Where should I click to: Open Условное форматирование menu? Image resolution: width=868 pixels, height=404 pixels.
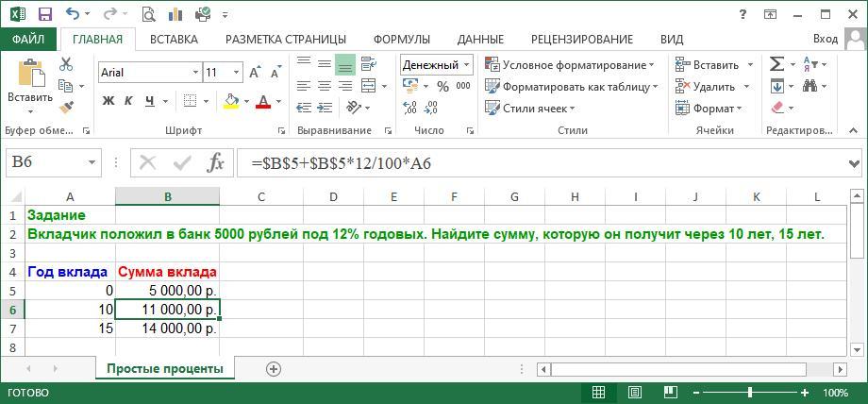click(x=570, y=64)
